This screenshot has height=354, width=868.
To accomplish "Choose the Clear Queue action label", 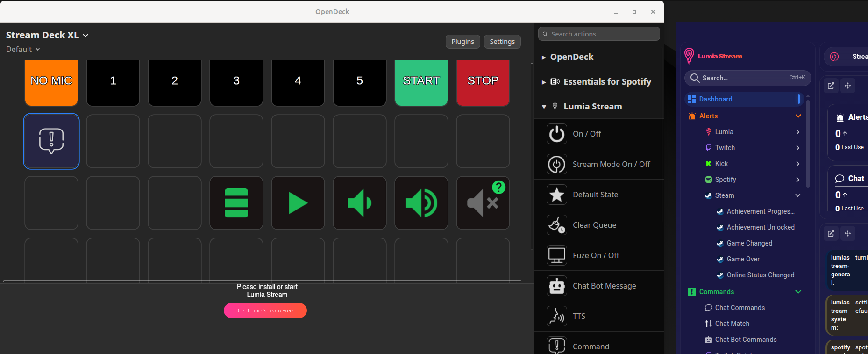I will (x=595, y=225).
